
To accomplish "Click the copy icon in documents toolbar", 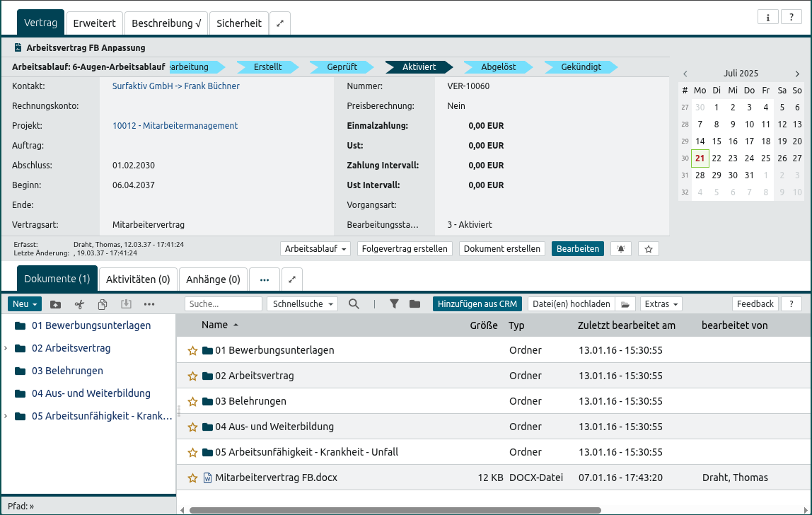I will (x=103, y=304).
